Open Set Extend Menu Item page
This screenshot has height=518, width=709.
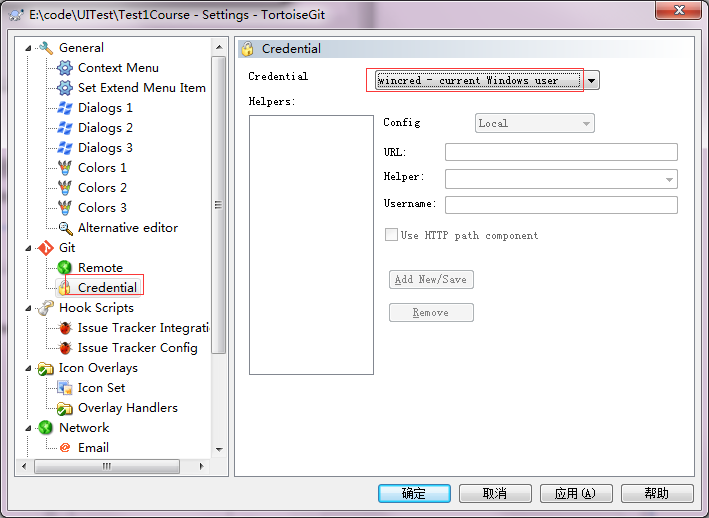tap(142, 88)
